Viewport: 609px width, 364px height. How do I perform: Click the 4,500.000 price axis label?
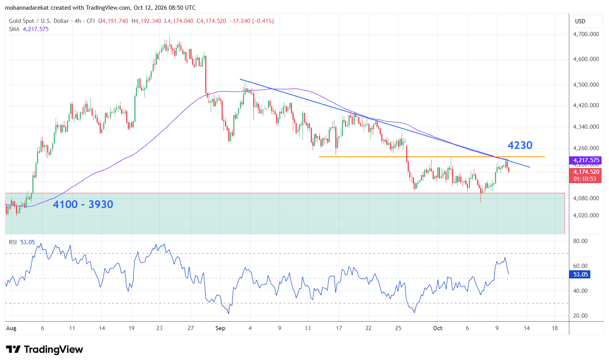pyautogui.click(x=586, y=85)
